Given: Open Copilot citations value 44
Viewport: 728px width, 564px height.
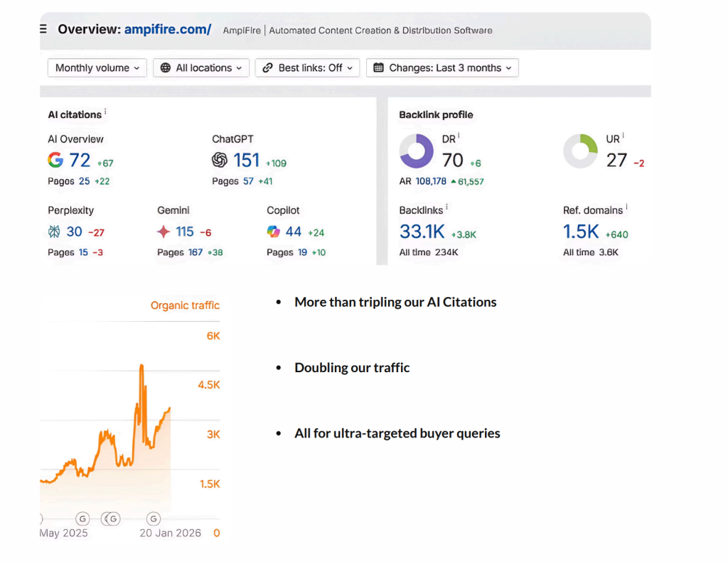Looking at the screenshot, I should (x=294, y=232).
